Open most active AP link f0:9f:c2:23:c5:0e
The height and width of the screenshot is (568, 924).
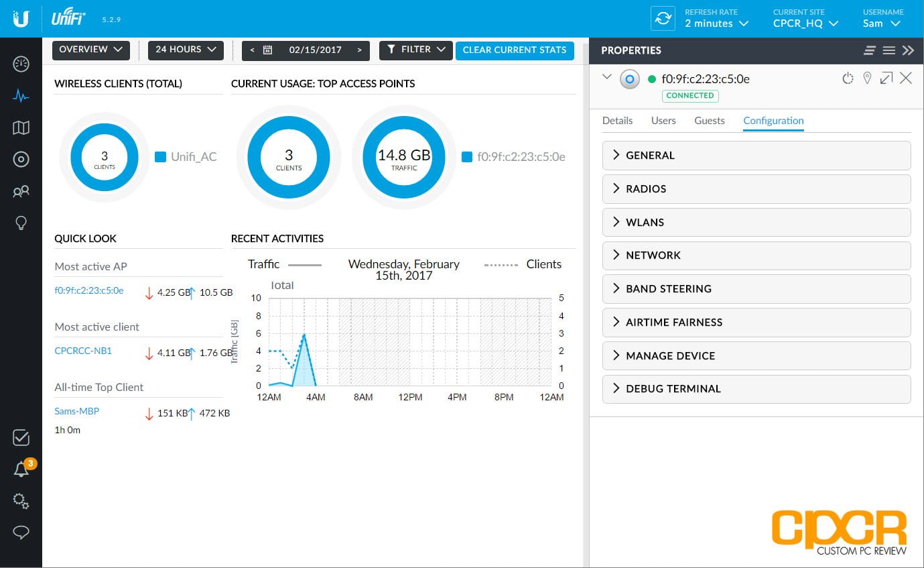(89, 290)
